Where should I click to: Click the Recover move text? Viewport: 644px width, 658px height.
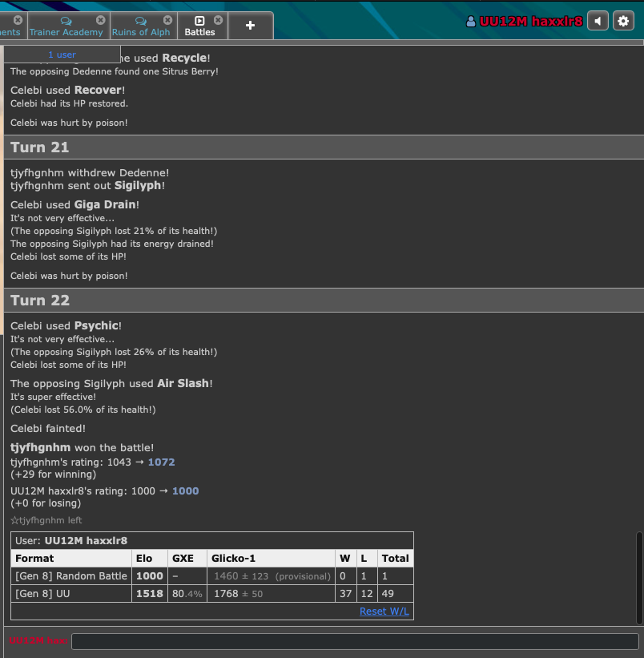coord(98,91)
